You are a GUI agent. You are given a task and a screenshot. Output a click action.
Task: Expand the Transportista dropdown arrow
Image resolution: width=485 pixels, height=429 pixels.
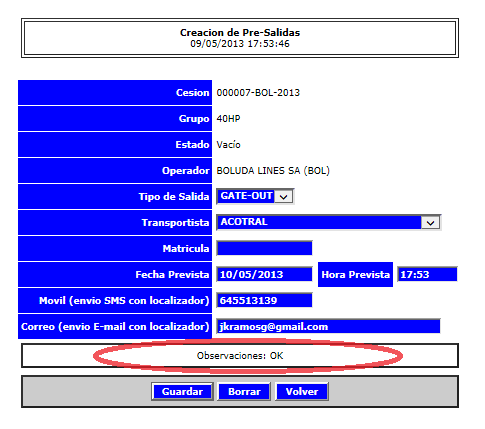coord(430,223)
